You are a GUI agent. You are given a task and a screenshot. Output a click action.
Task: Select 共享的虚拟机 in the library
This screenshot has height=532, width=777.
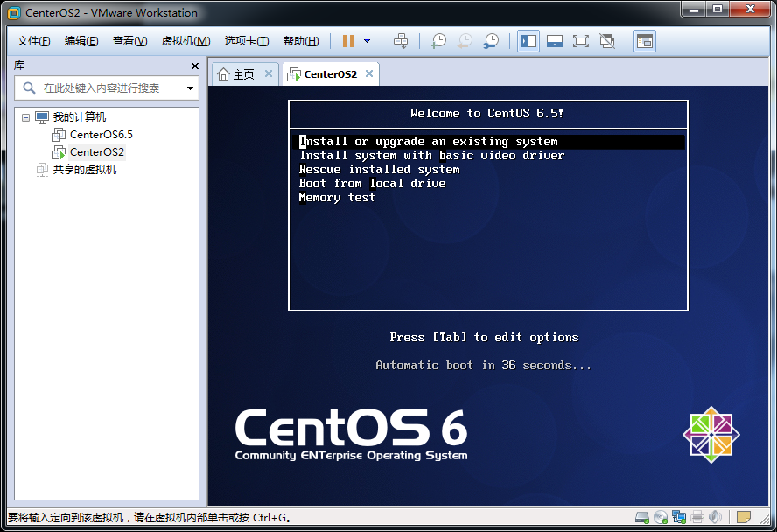[x=85, y=170]
